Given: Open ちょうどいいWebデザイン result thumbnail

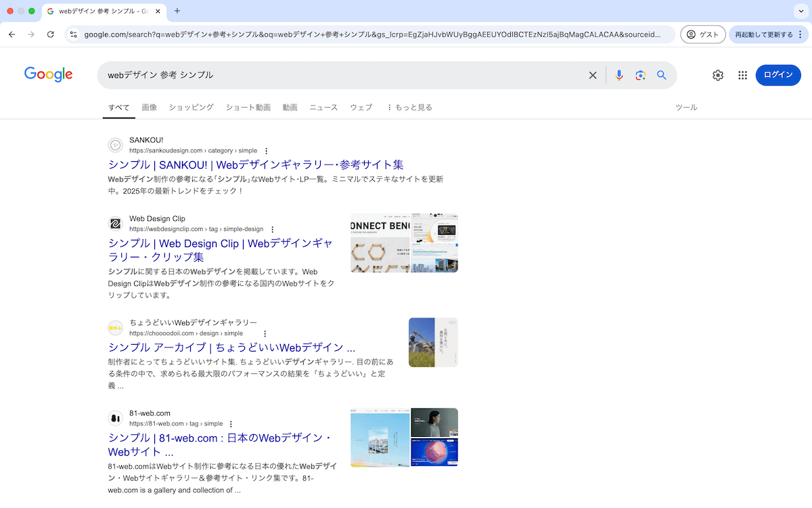Looking at the screenshot, I should pos(433,343).
